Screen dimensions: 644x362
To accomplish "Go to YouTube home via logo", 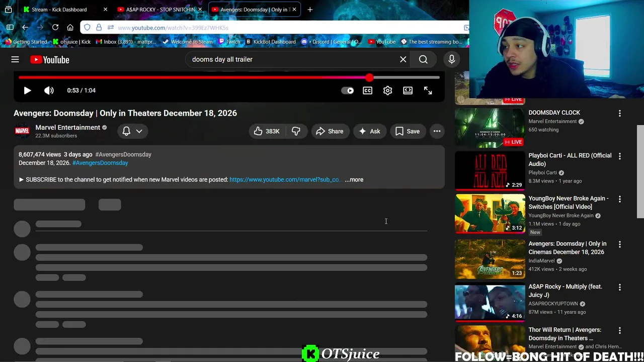I will point(49,60).
